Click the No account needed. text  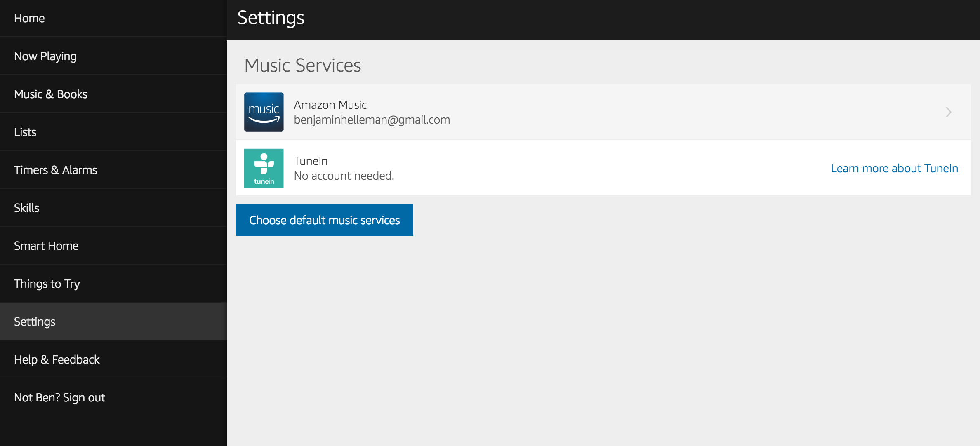(x=344, y=176)
